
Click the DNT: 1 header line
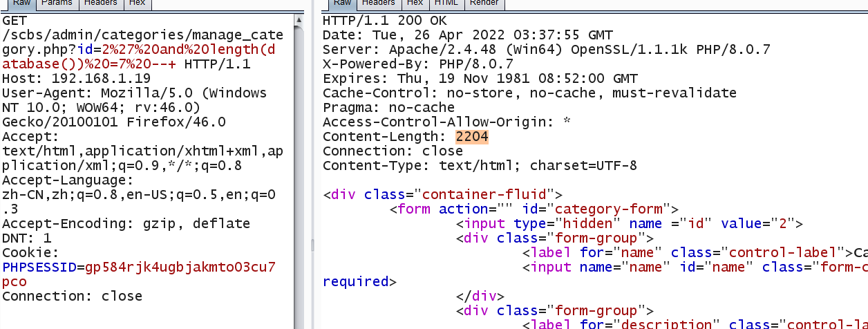tap(27, 238)
